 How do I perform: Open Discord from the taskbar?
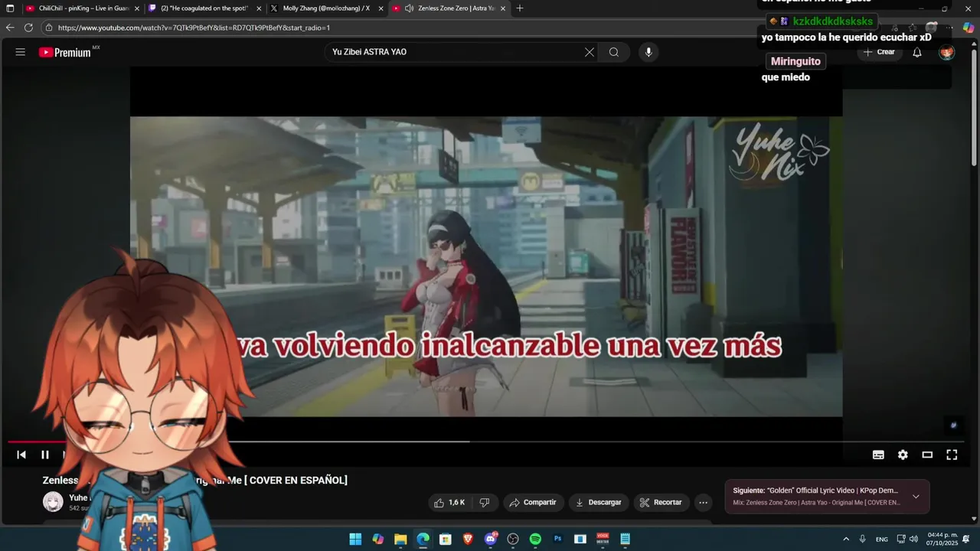point(491,539)
